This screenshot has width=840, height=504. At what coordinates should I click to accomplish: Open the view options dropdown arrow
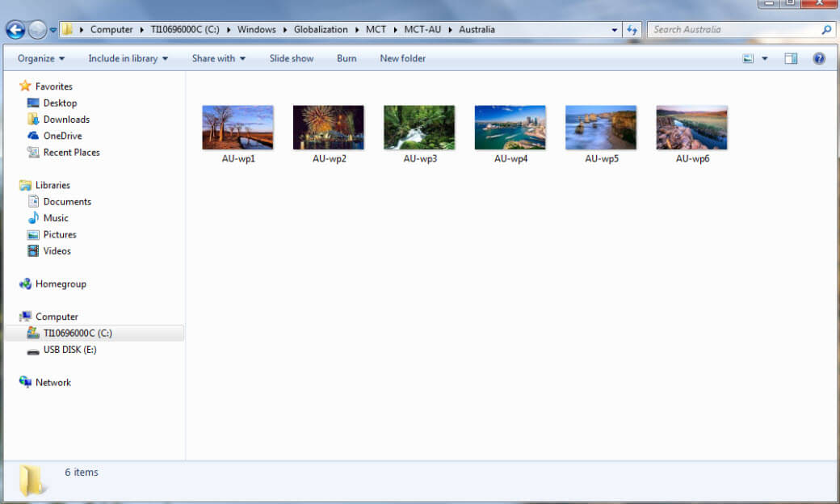click(x=764, y=58)
